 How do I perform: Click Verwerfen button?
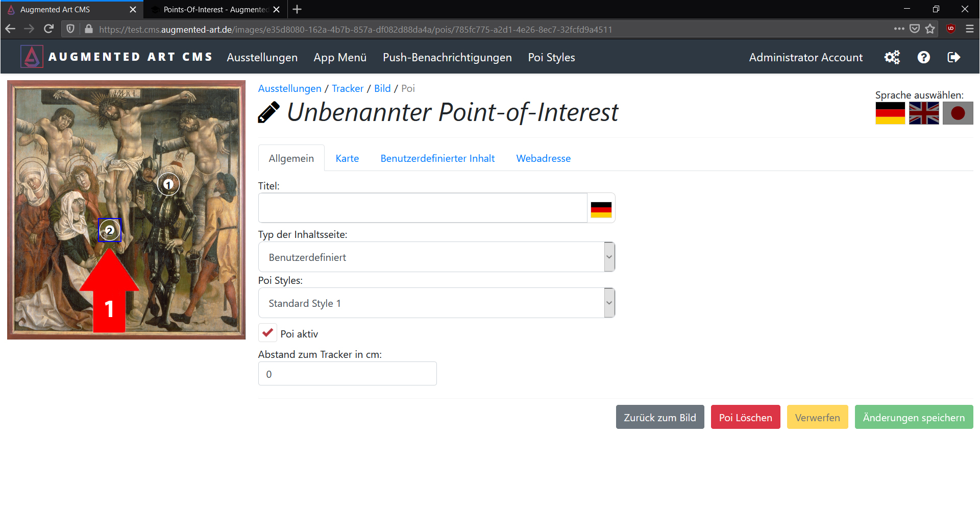pos(817,417)
